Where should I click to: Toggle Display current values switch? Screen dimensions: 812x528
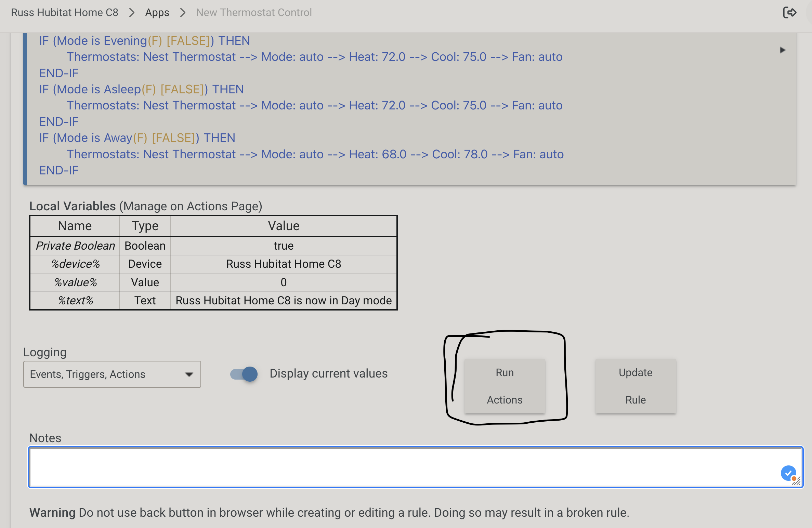pos(244,374)
